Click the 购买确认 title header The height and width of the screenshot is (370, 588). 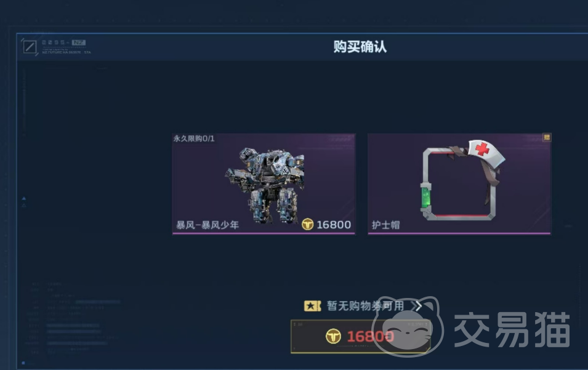coord(360,47)
